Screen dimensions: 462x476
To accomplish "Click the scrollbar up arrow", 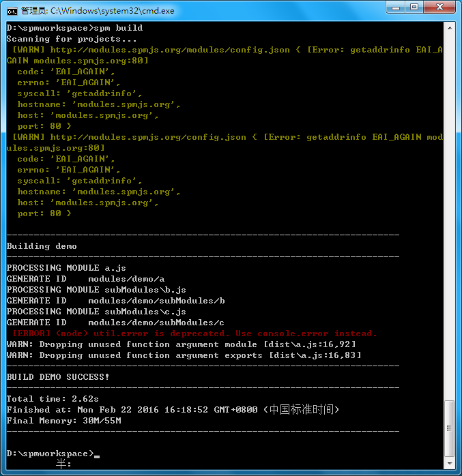I will [x=450, y=28].
